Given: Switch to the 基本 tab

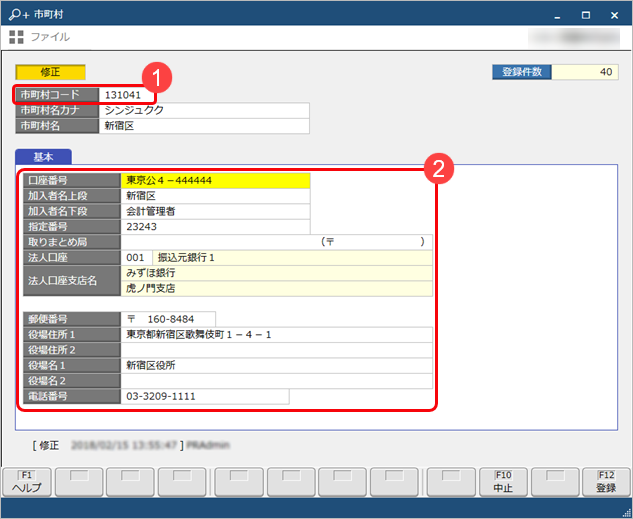Looking at the screenshot, I should pos(43,157).
